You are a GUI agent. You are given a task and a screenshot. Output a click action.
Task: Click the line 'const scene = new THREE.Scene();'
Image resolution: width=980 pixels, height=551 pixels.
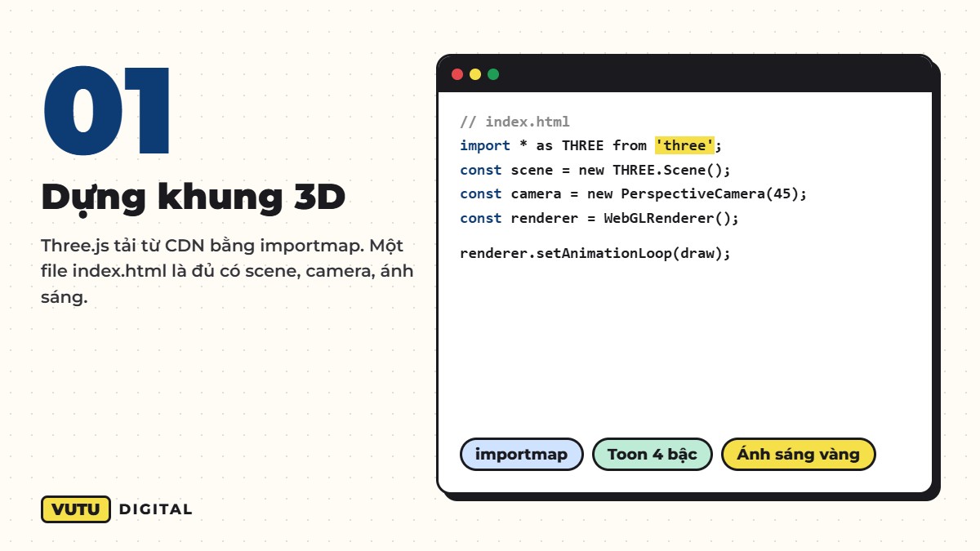click(595, 170)
